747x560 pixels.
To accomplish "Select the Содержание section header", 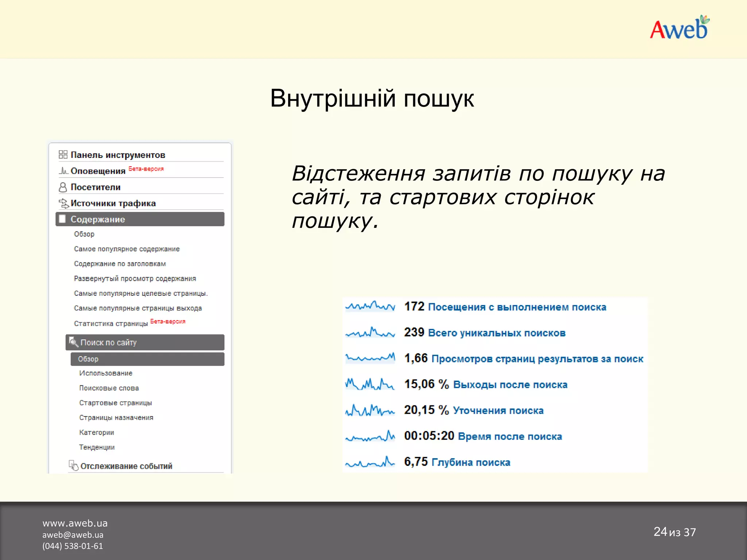I will tap(140, 219).
